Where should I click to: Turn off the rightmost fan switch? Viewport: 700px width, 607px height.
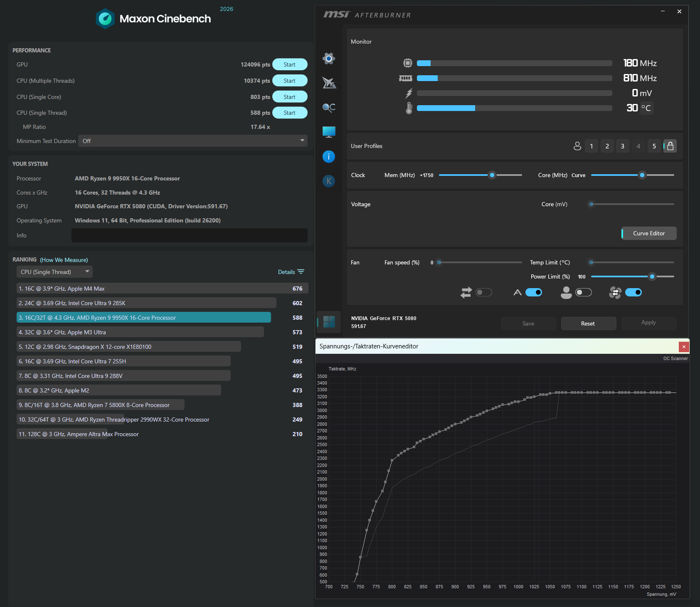(633, 293)
